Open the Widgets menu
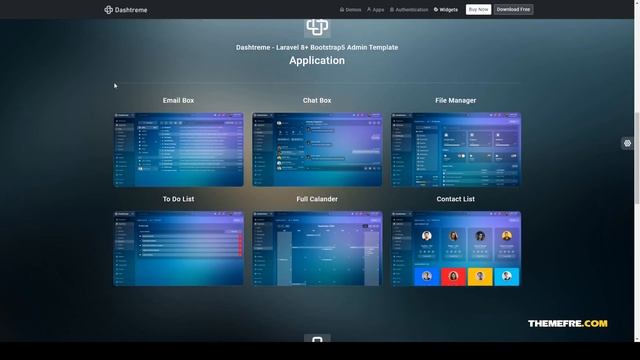 446,9
